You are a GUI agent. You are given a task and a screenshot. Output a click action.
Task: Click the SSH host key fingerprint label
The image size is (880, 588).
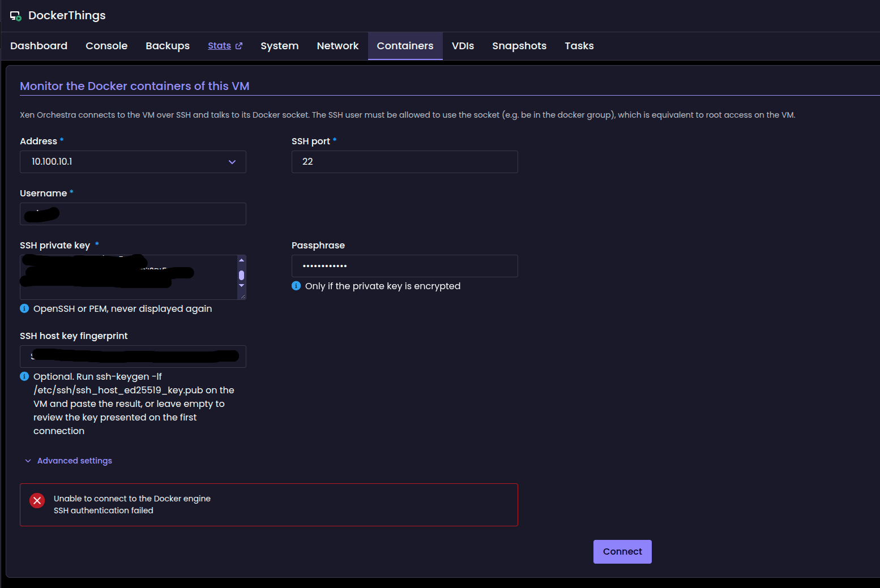[74, 336]
